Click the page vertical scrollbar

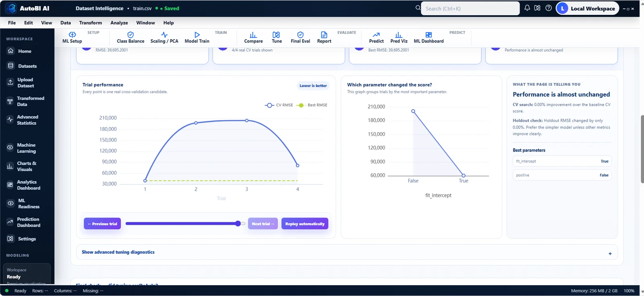click(642, 149)
